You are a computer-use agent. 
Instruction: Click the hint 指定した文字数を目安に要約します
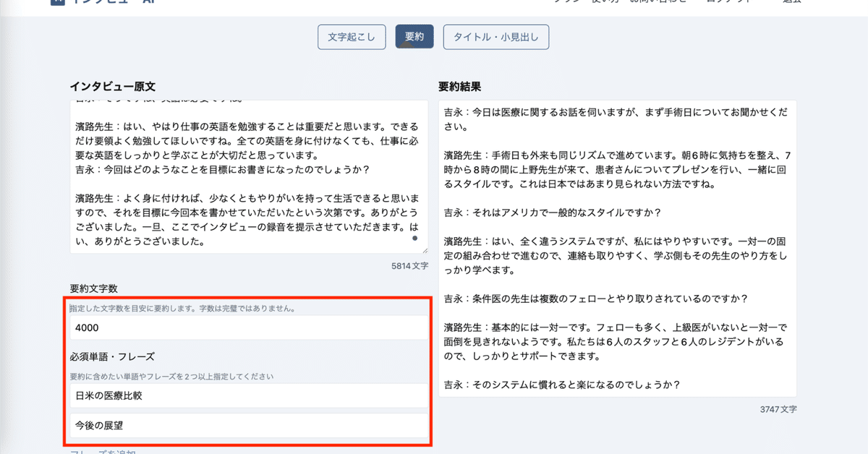[x=182, y=308]
